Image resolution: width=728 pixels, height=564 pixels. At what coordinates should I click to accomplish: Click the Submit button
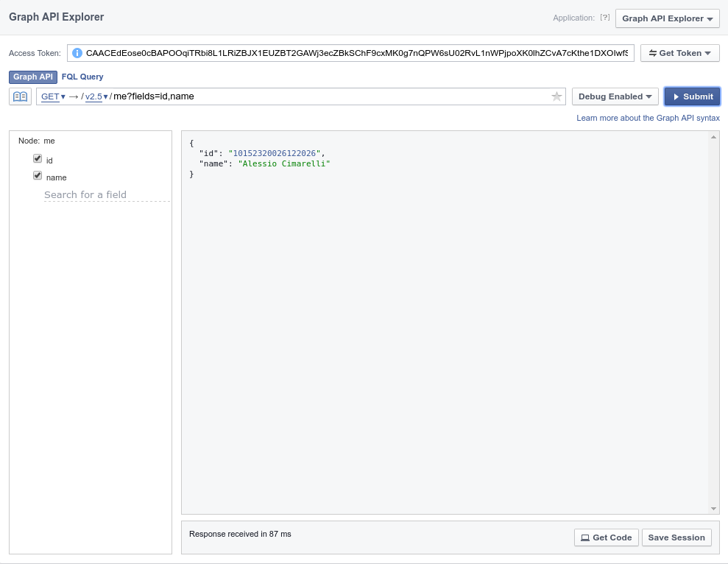692,96
